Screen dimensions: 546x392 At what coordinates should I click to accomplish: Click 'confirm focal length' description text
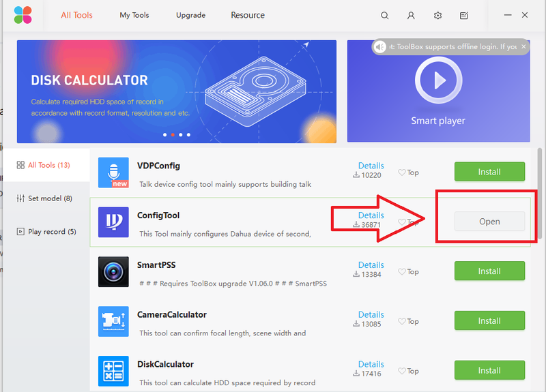pyautogui.click(x=222, y=333)
